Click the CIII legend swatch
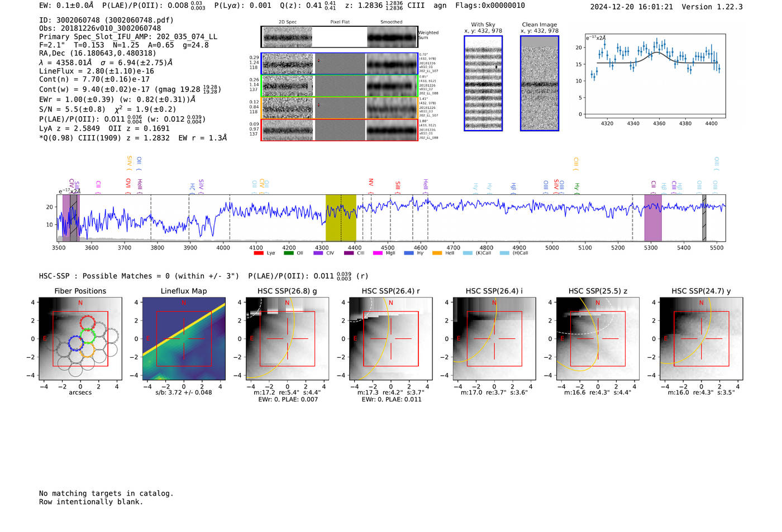782x532 pixels. point(349,253)
